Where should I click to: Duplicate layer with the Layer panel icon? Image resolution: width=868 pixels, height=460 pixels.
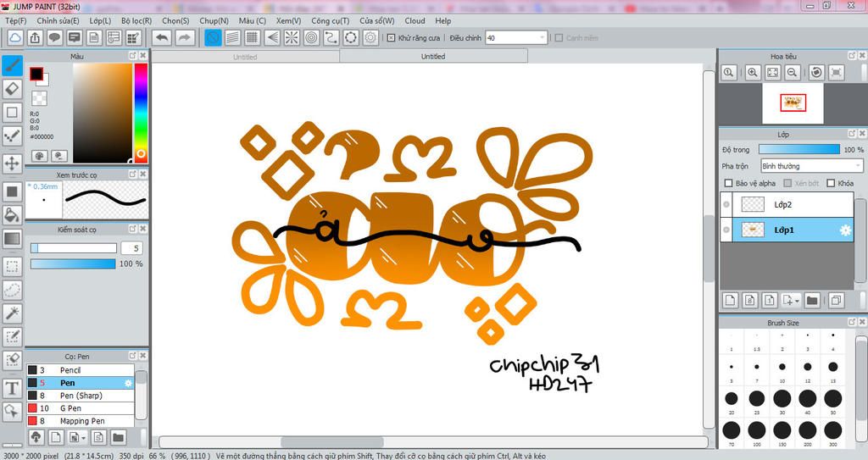(836, 300)
